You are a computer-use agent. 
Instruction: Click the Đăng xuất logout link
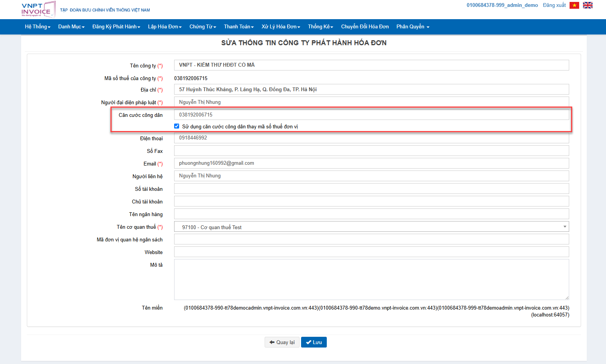pos(554,5)
